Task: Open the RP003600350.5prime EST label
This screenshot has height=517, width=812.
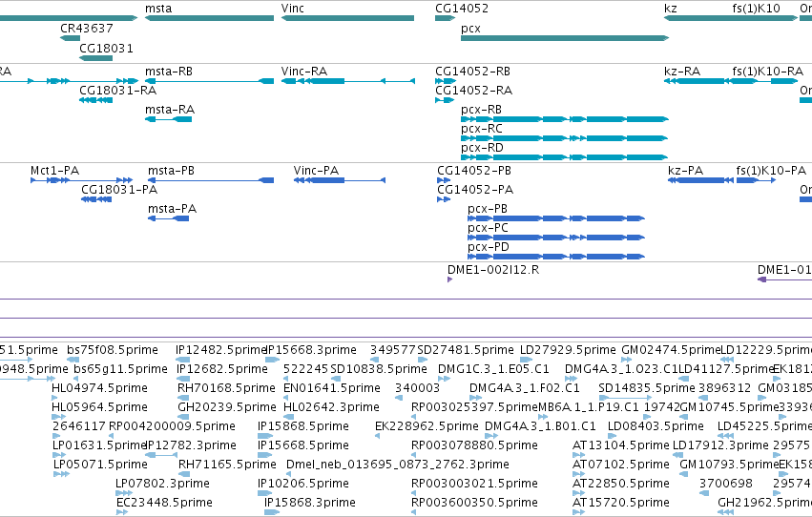Action: tap(474, 504)
